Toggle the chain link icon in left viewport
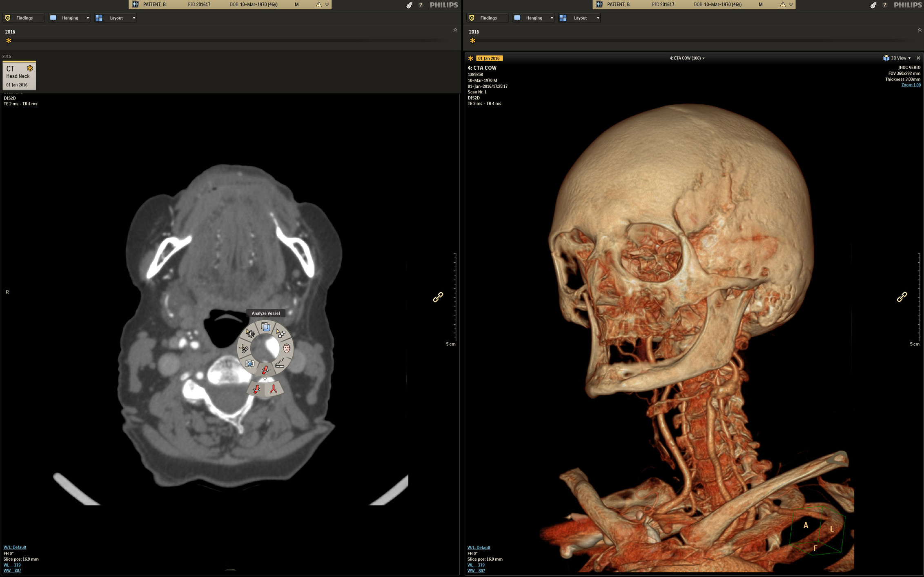Screen dimensions: 924x577 click(x=438, y=297)
